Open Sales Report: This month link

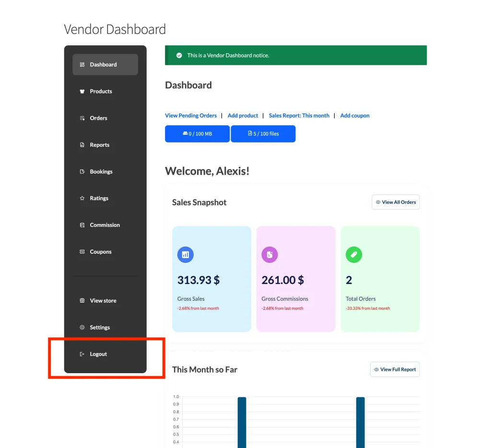pos(299,116)
